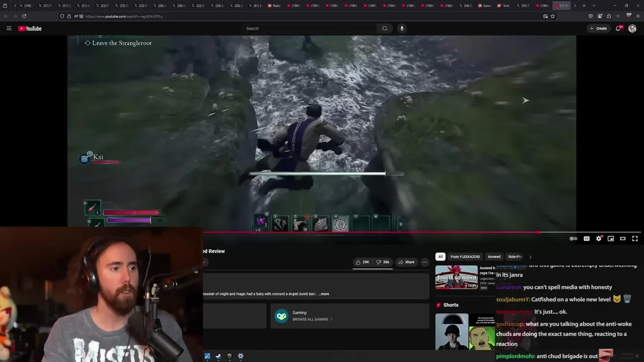The image size is (644, 362).
Task: Click the Create button
Action: point(598,29)
